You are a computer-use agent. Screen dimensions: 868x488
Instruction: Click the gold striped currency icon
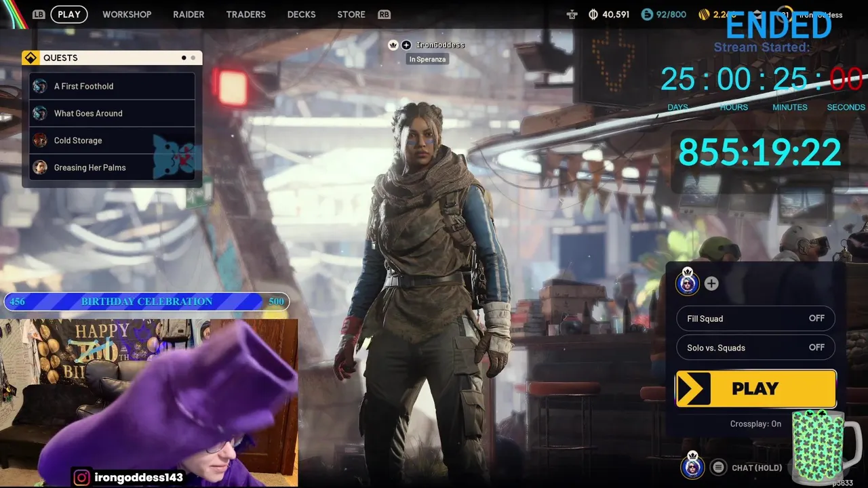pos(704,14)
